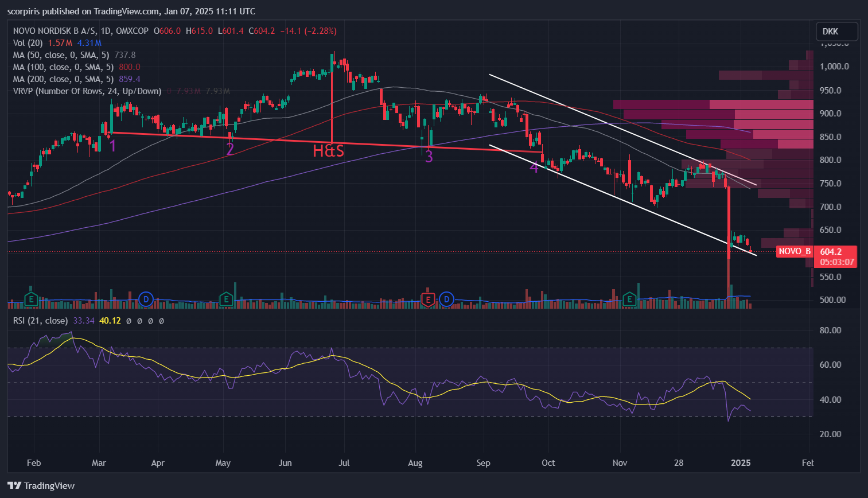Click the RSI 40.00 axis label
The image size is (868, 498).
[x=831, y=400]
